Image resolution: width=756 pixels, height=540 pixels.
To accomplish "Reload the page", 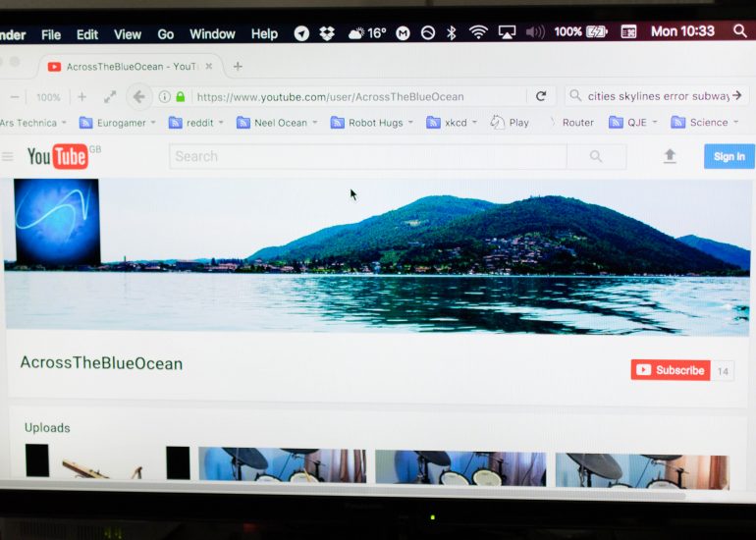I will click(541, 96).
